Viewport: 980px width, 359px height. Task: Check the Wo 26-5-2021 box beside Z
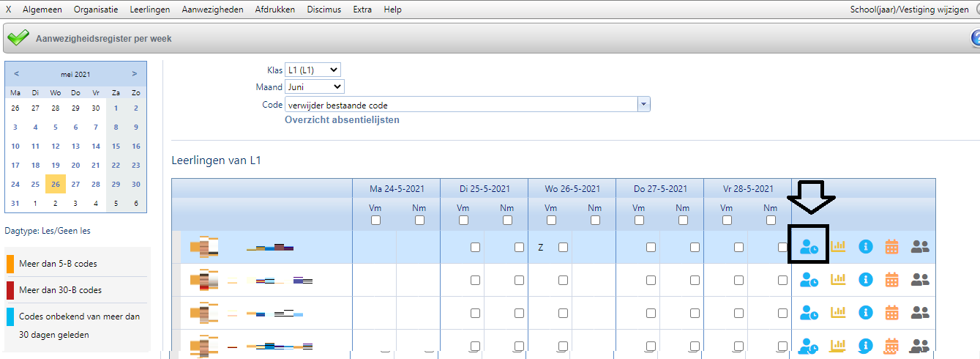563,248
